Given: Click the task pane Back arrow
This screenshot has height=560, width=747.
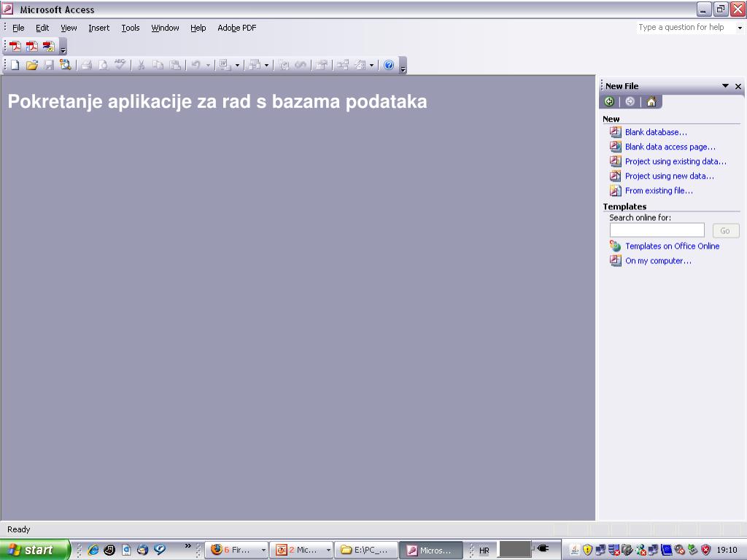Looking at the screenshot, I should pos(609,101).
